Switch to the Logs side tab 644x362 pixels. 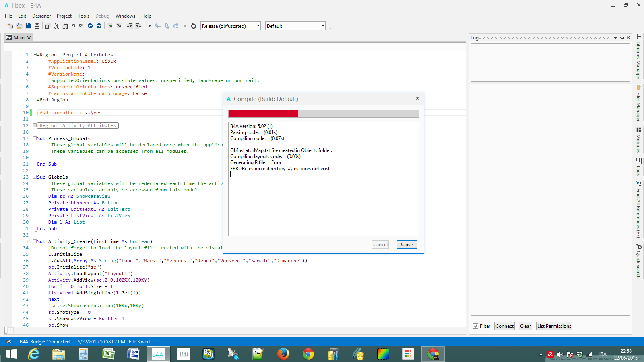click(x=639, y=167)
